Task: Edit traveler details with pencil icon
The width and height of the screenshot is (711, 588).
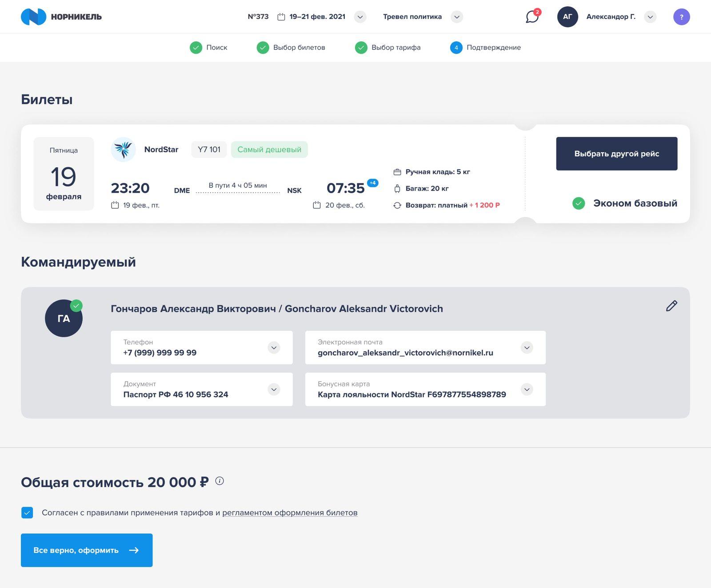Action: [x=671, y=306]
